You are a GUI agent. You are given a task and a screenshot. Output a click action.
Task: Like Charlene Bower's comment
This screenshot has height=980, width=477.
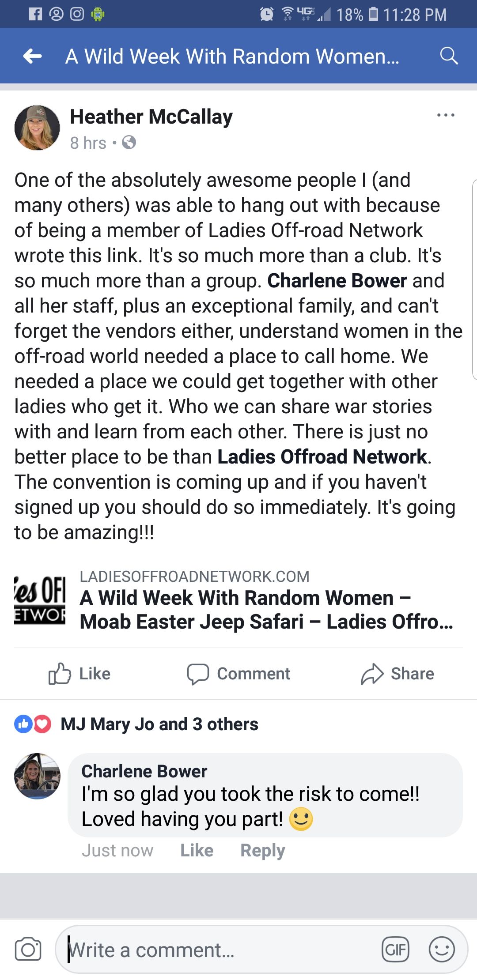pyautogui.click(x=197, y=850)
